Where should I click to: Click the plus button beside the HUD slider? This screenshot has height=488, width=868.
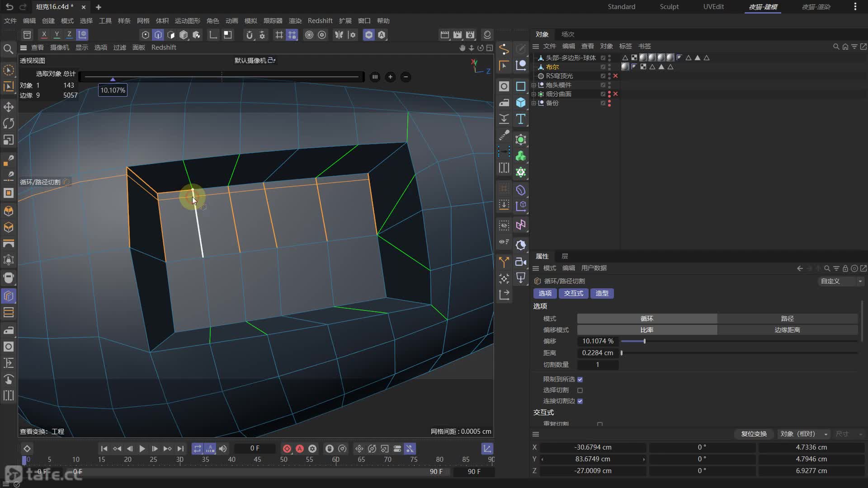point(390,77)
